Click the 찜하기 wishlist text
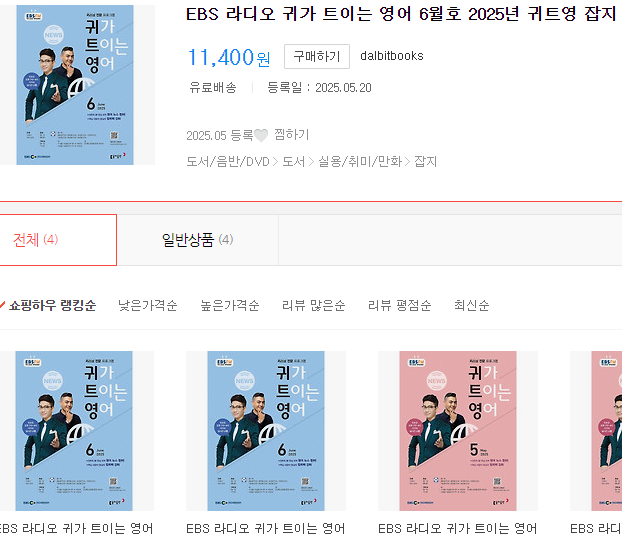This screenshot has height=536, width=622. 292,135
